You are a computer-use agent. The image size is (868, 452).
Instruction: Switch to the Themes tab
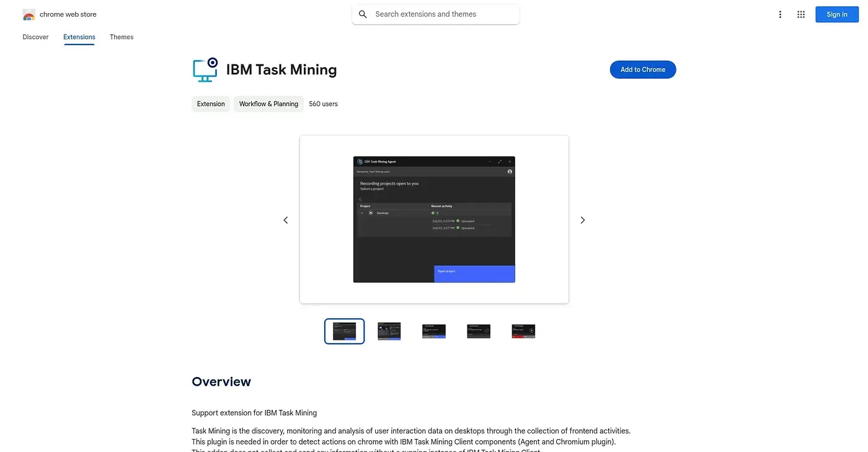click(x=122, y=37)
